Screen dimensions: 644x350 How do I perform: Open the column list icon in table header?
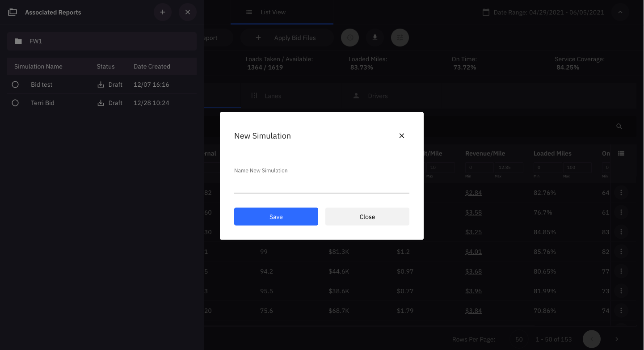[x=621, y=153]
